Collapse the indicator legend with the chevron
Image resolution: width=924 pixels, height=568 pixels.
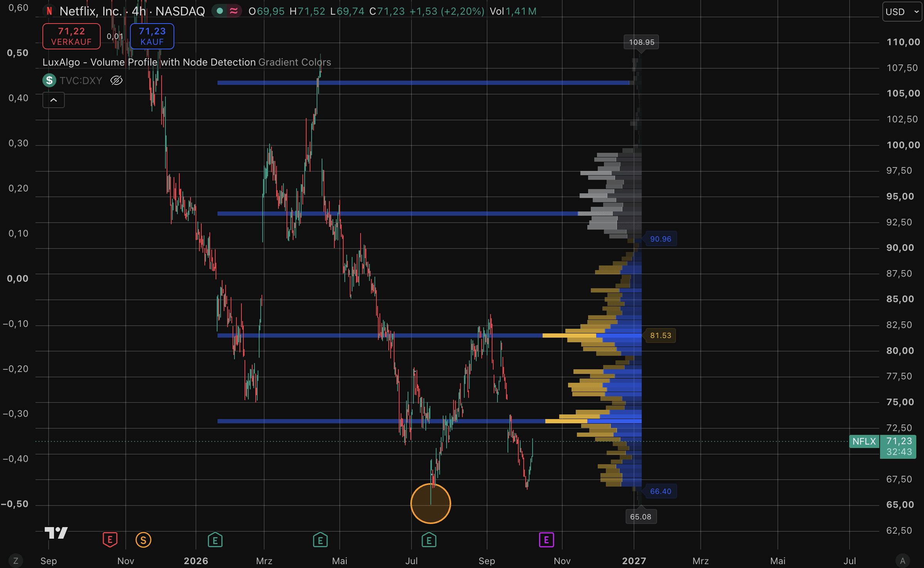pyautogui.click(x=54, y=100)
